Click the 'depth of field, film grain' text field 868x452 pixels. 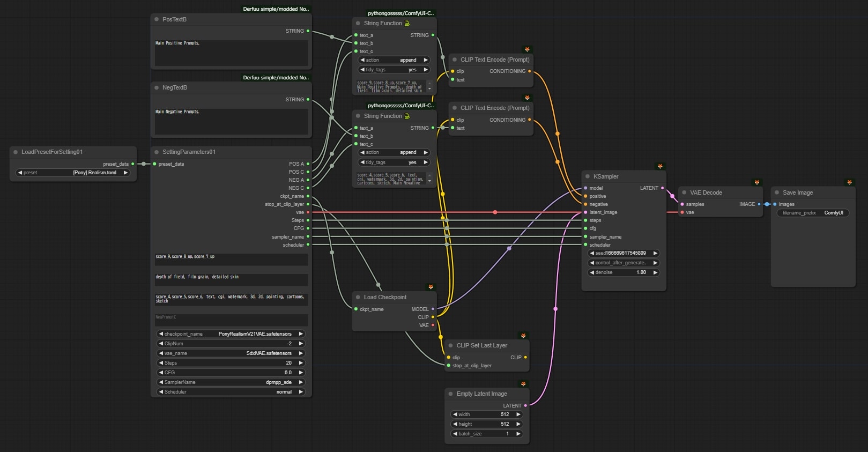[231, 279]
